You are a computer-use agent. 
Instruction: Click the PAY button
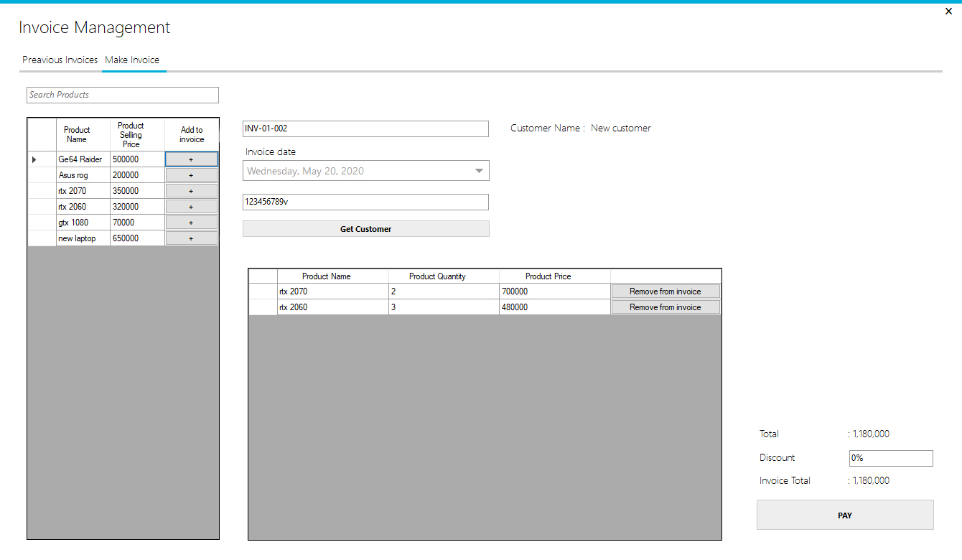(x=845, y=515)
